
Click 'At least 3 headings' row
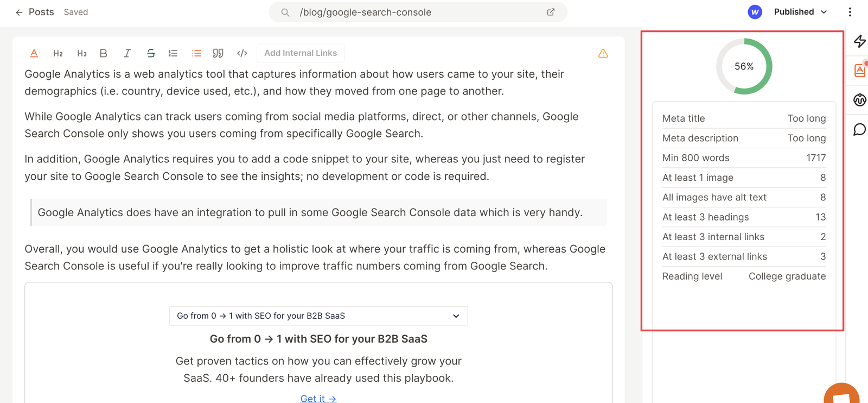[744, 217]
